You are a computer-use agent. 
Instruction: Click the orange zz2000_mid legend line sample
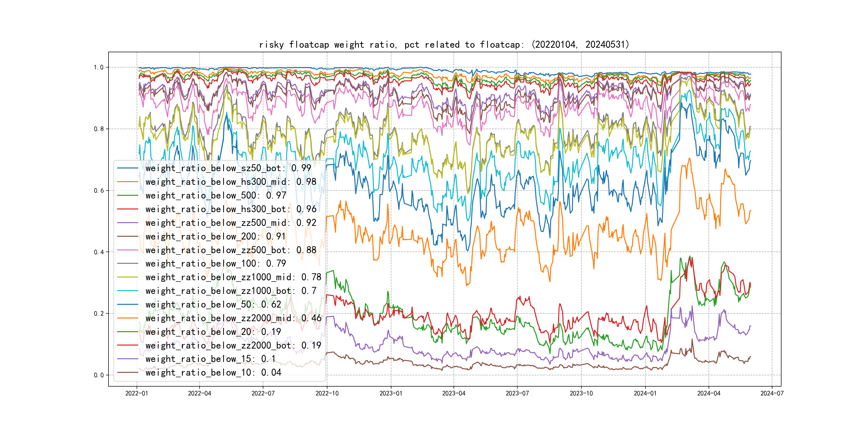(128, 318)
